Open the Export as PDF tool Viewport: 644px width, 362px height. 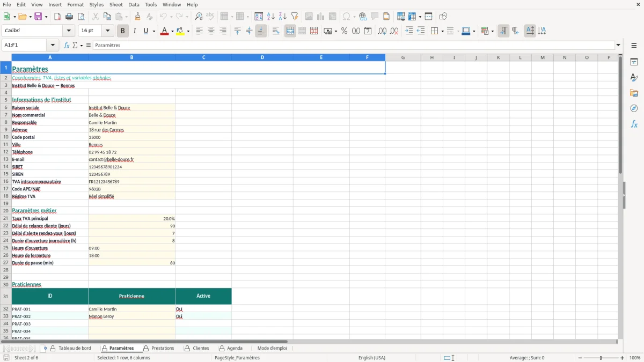[x=57, y=17]
